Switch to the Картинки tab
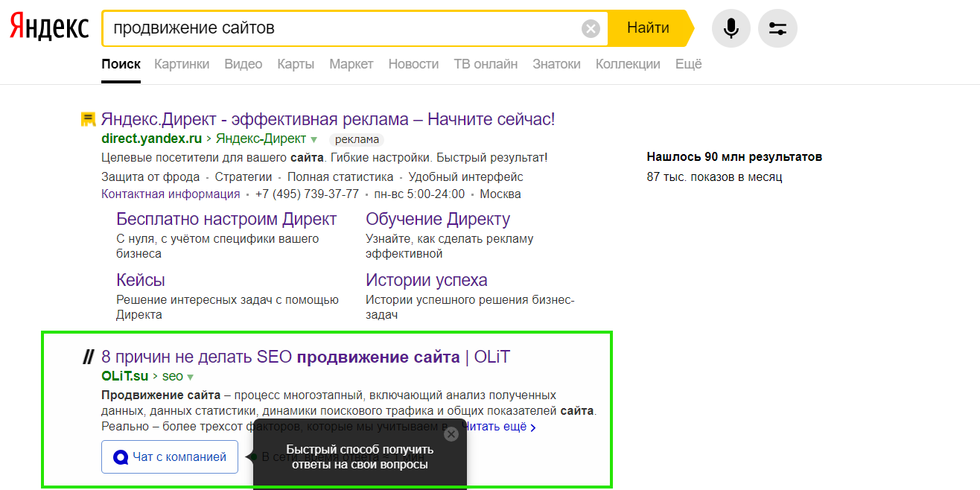The height and width of the screenshot is (490, 980). tap(182, 64)
